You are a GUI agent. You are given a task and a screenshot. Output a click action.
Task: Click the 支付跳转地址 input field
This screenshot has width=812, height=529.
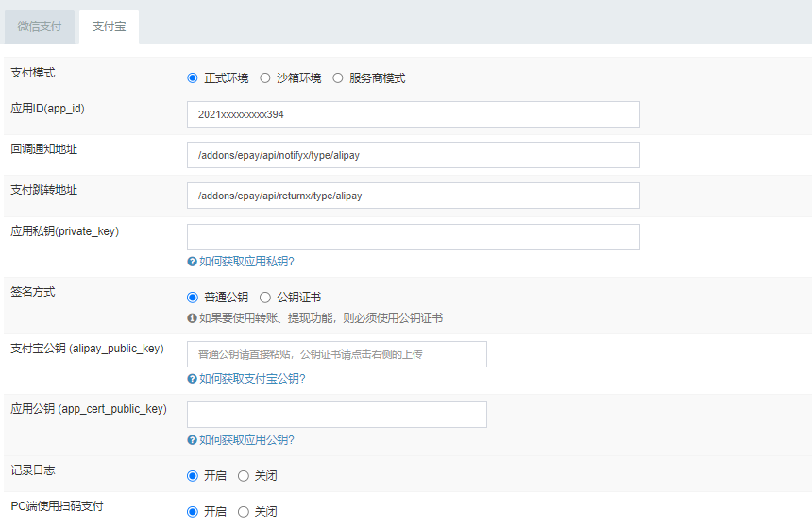tap(414, 196)
